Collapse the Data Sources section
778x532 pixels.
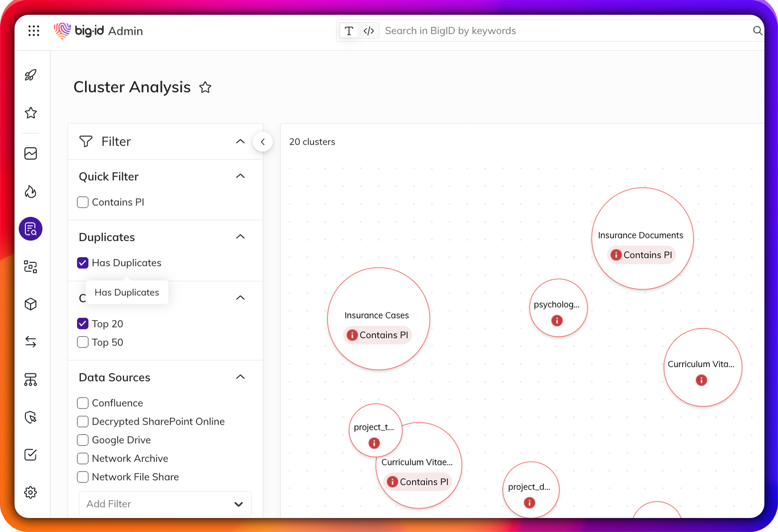click(241, 377)
